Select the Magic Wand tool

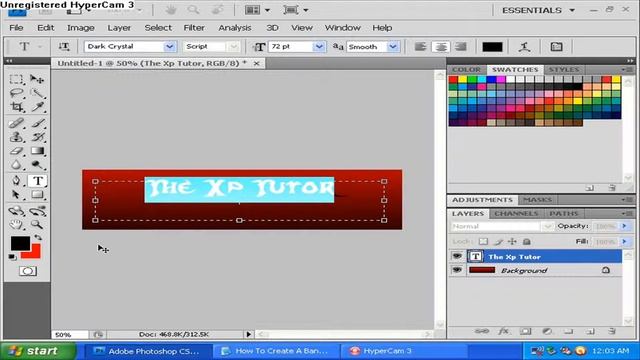pos(37,93)
